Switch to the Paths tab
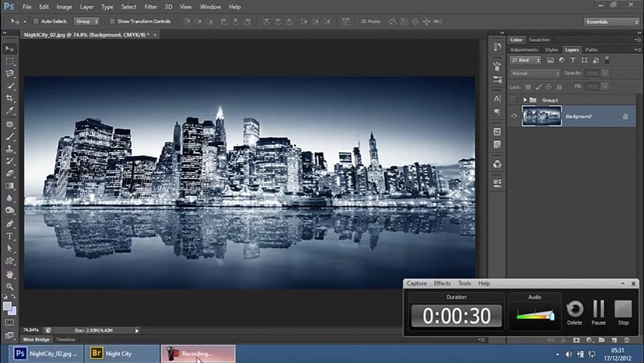 591,50
